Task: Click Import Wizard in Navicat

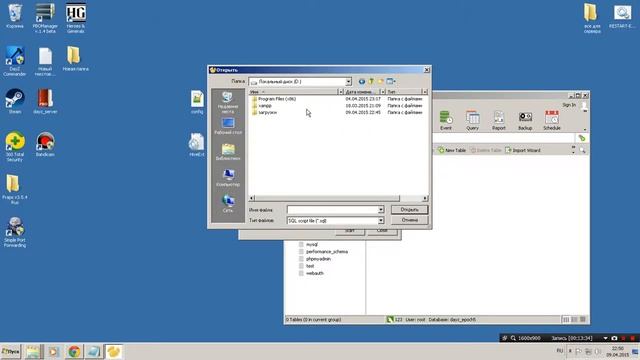Action: pyautogui.click(x=523, y=150)
